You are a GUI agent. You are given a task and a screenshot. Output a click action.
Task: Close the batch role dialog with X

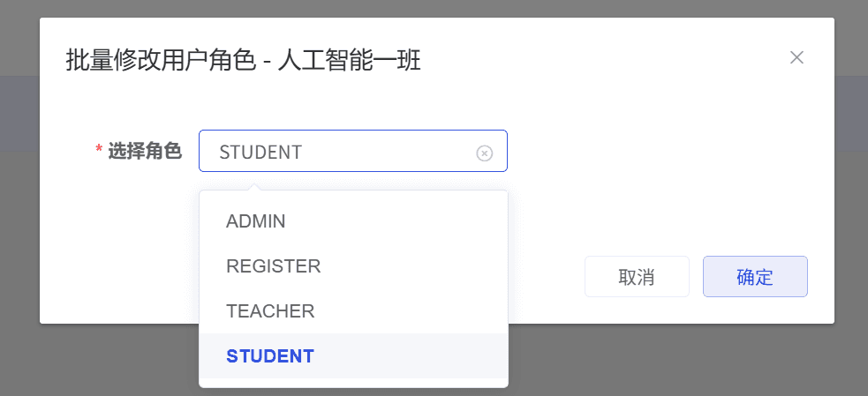coord(796,58)
